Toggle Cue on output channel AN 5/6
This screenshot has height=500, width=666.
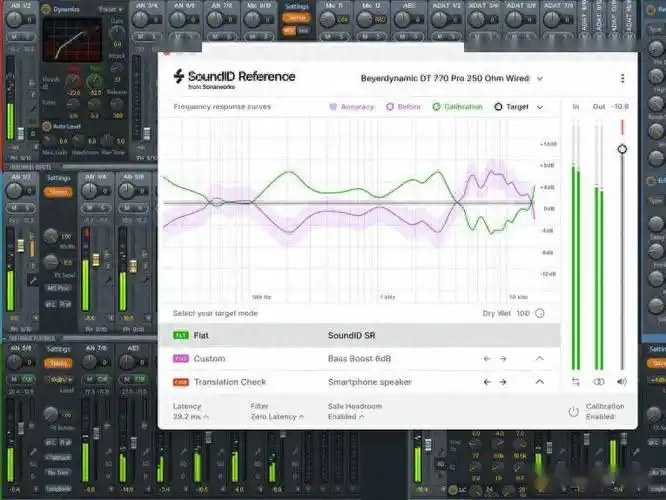click(x=28, y=379)
